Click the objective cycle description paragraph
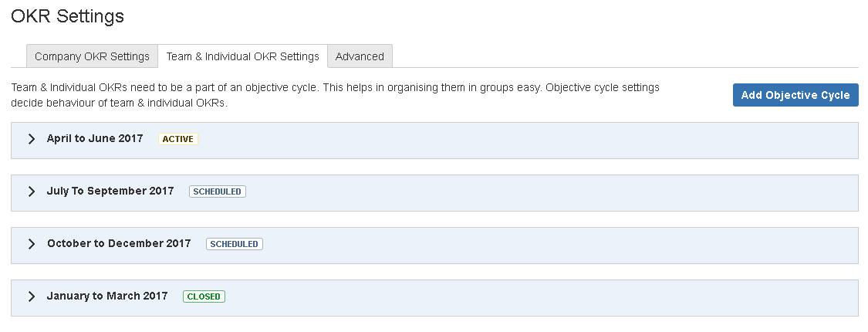 click(x=335, y=95)
